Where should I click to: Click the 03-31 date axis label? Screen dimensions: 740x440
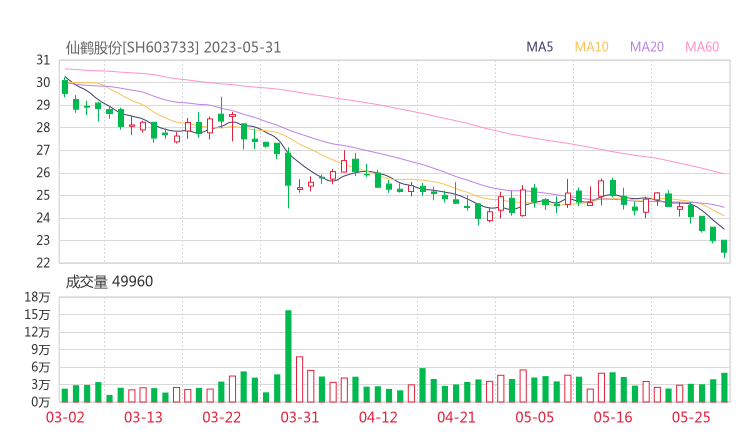pos(300,417)
